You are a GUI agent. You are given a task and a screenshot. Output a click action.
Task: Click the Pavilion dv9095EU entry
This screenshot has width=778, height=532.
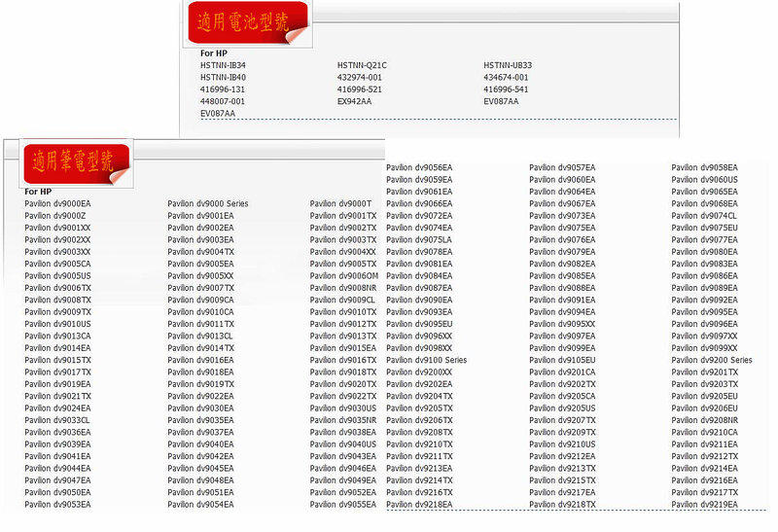click(x=419, y=324)
